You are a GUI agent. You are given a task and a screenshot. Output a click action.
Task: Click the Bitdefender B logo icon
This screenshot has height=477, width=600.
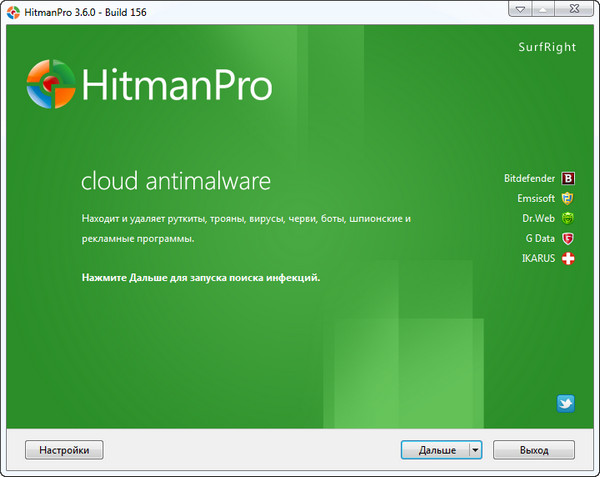pos(568,178)
